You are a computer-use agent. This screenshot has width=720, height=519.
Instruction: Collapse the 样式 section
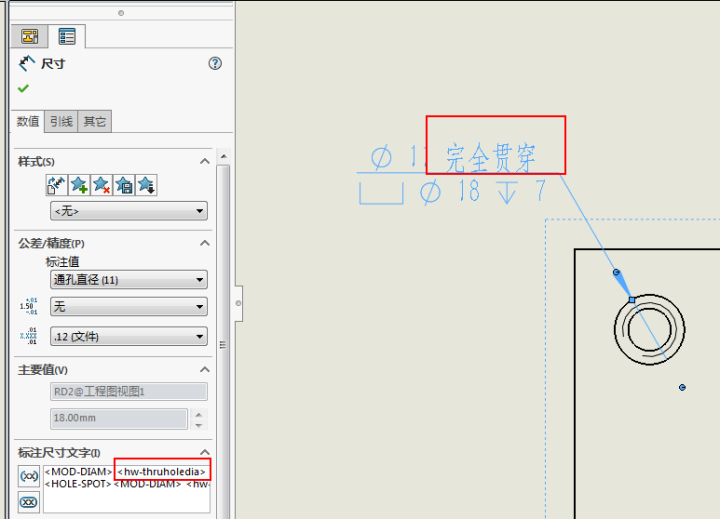(x=205, y=162)
